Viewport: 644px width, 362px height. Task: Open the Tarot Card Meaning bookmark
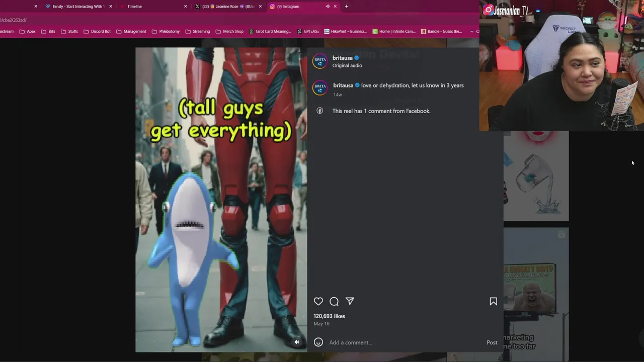coord(270,31)
